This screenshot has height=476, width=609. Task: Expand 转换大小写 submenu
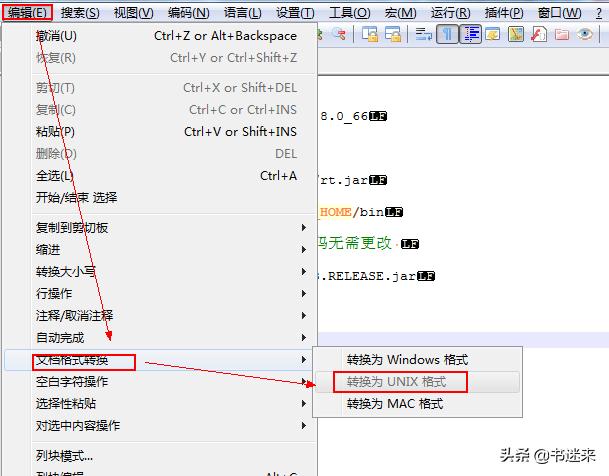point(160,271)
